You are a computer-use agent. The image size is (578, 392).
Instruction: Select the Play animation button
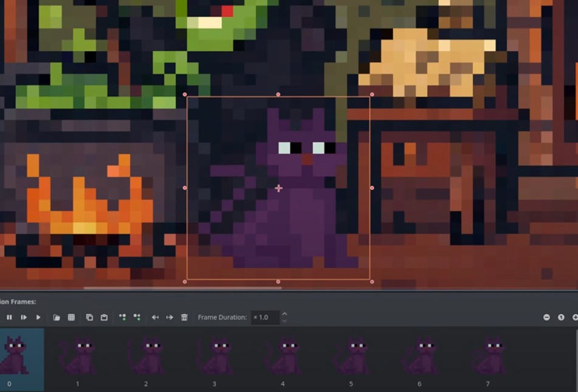tap(38, 317)
